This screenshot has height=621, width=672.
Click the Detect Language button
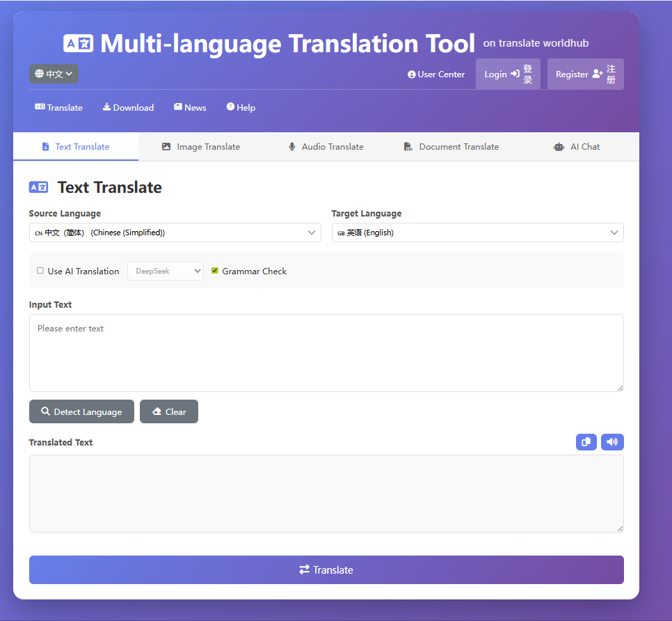(81, 411)
